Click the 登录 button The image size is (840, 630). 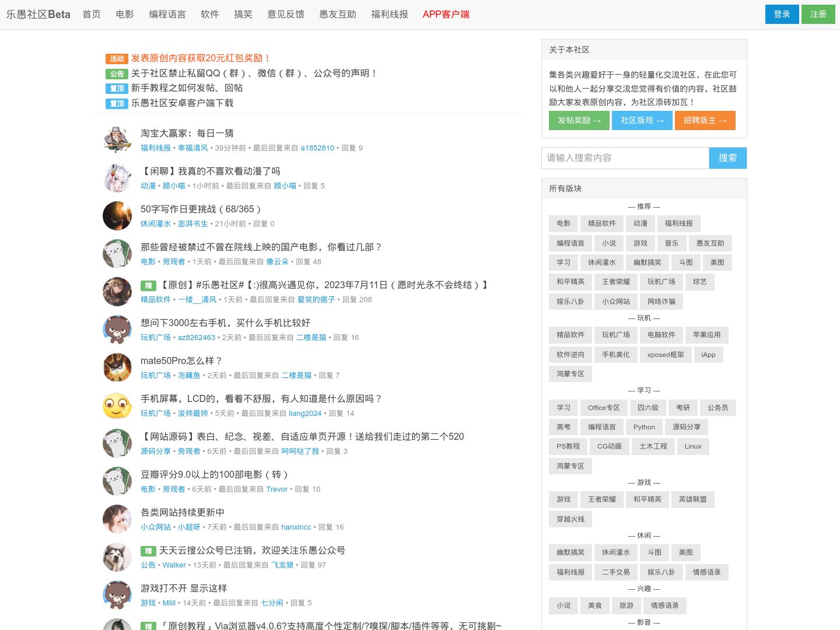(782, 14)
